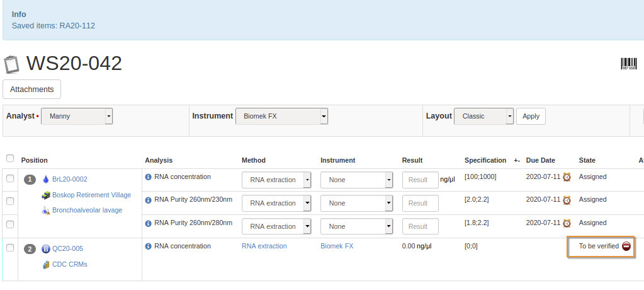The height and width of the screenshot is (290, 644).
Task: Open the Boskop Retirement Village link
Action: (91, 195)
